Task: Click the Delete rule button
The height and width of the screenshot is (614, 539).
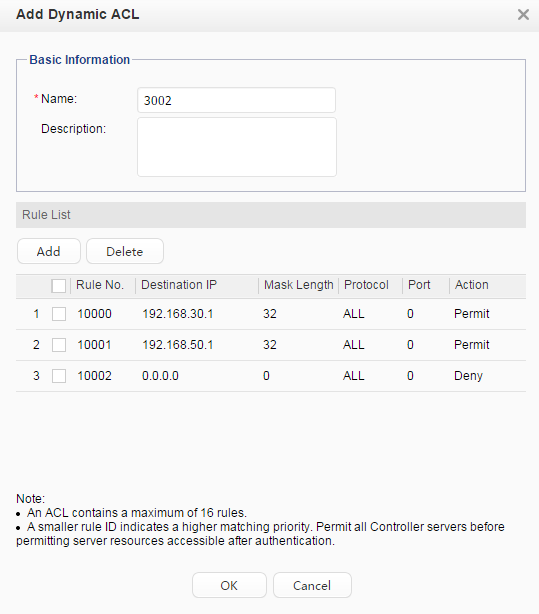Action: click(x=125, y=251)
